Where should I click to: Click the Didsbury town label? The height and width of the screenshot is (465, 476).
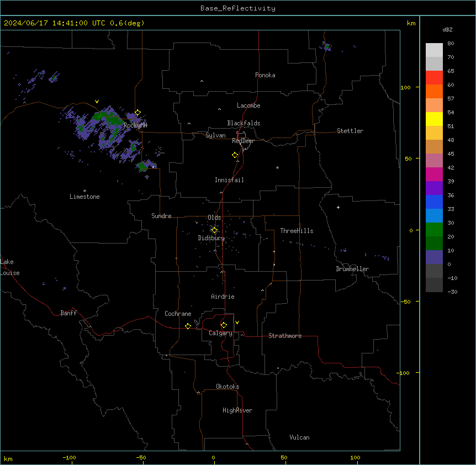[x=211, y=238]
